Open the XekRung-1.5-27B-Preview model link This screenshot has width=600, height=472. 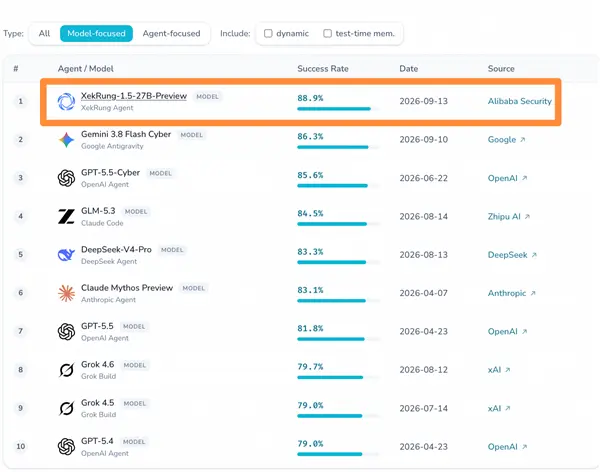(x=134, y=96)
